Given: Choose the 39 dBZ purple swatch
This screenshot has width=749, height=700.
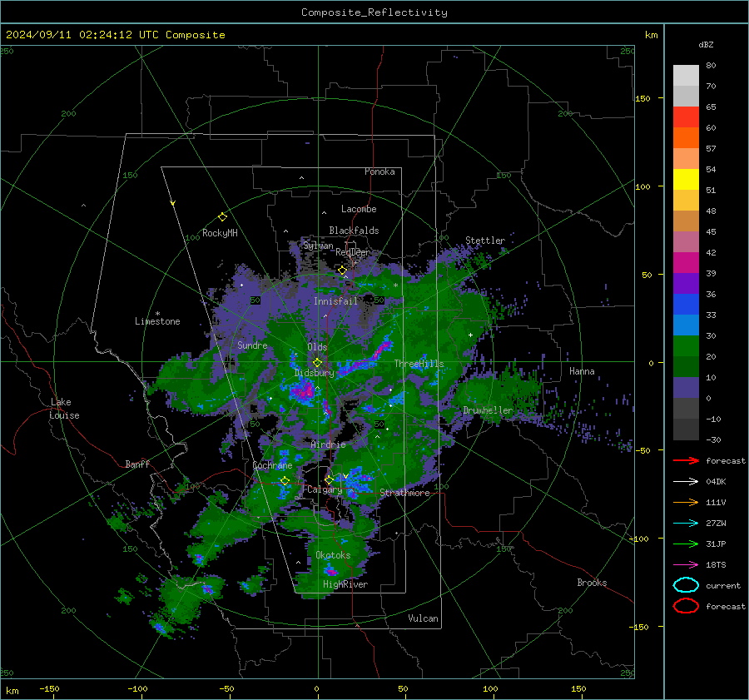Looking at the screenshot, I should click(686, 283).
